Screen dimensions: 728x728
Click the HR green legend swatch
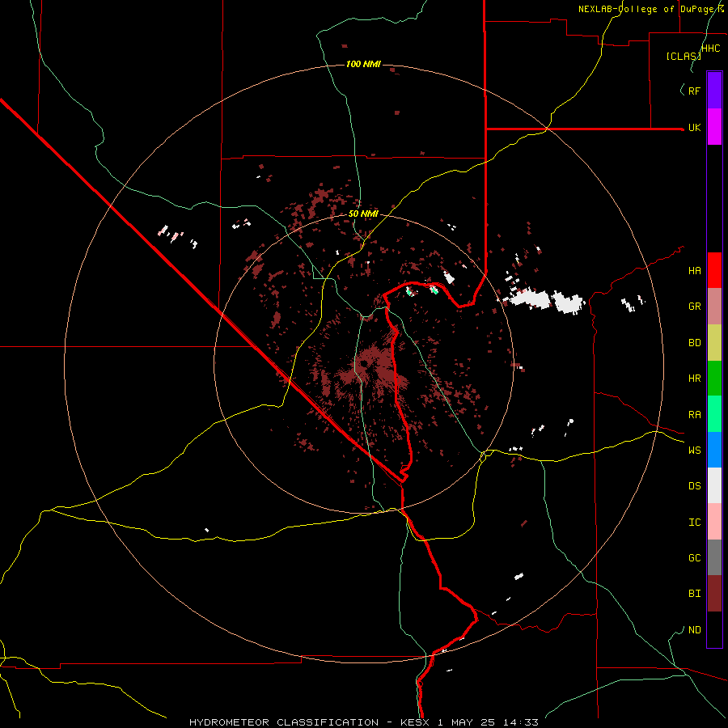click(x=714, y=379)
